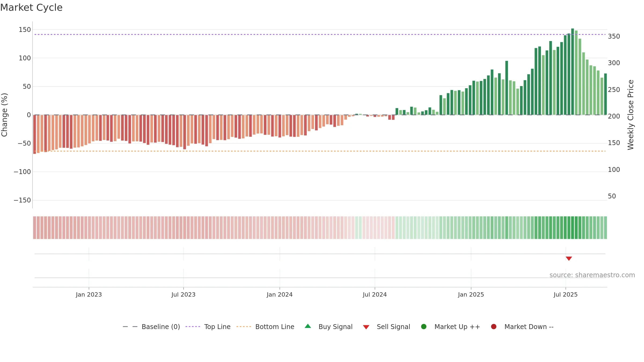Click the orange dotted Bottom Line legend swatch
Viewport: 644px width, 362px height.
(x=244, y=327)
